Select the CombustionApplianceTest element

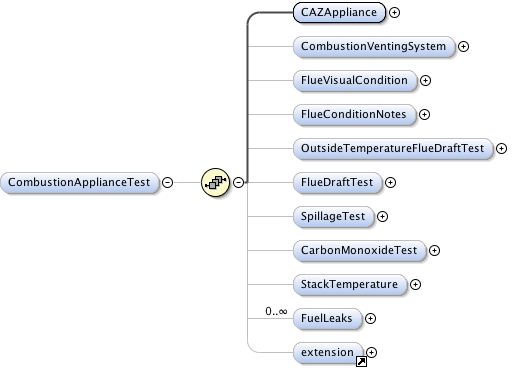coord(79,182)
